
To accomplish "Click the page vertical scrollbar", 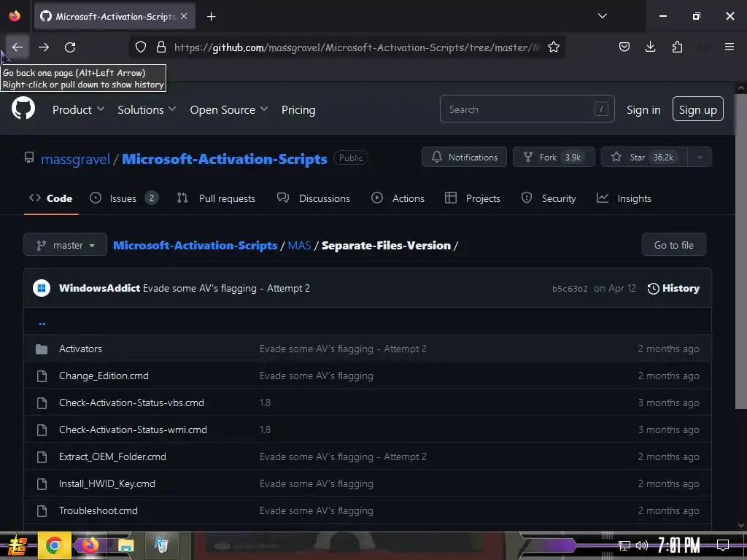I will (741, 252).
